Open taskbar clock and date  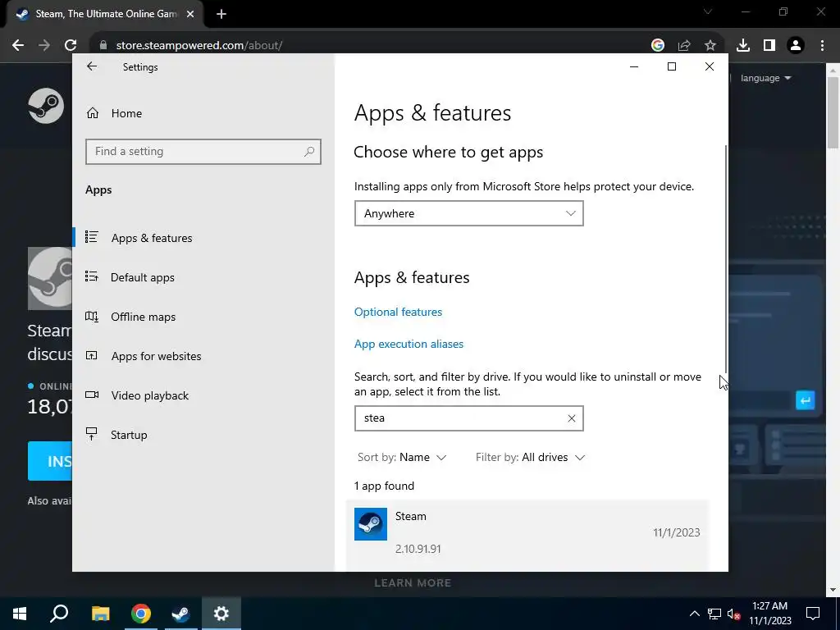coord(769,614)
